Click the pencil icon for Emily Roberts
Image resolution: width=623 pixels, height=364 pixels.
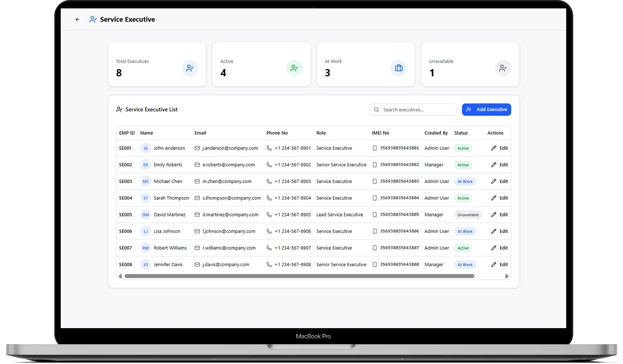493,165
